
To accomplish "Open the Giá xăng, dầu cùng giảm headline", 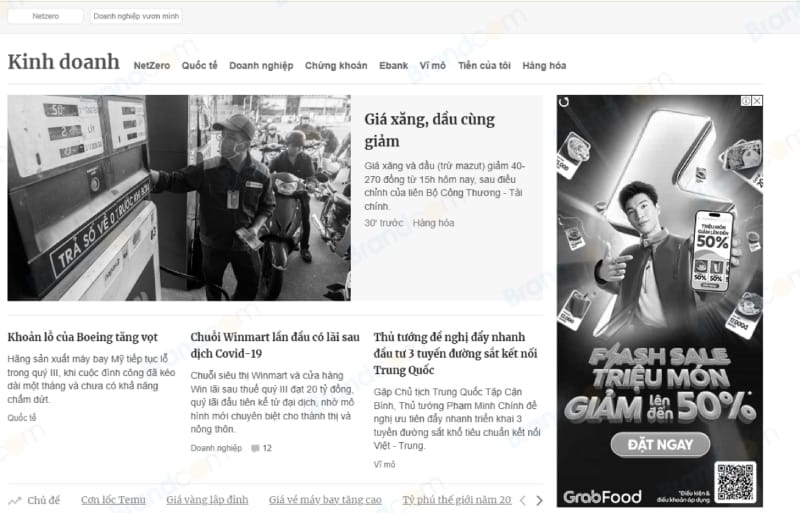I will (x=429, y=130).
